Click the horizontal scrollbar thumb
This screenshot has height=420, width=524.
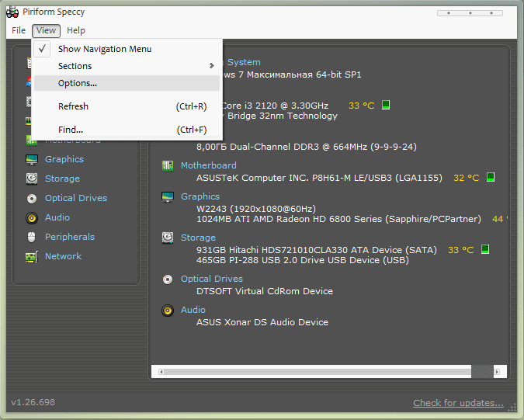point(318,372)
